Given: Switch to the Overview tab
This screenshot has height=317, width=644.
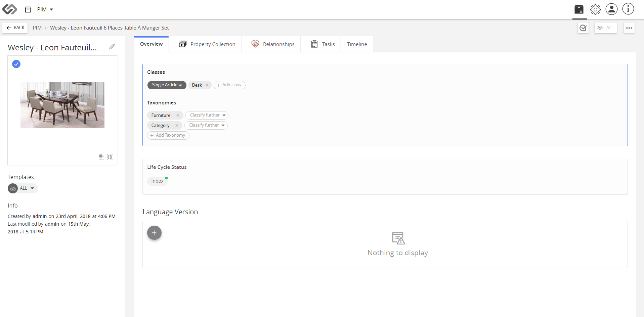Looking at the screenshot, I should [152, 44].
